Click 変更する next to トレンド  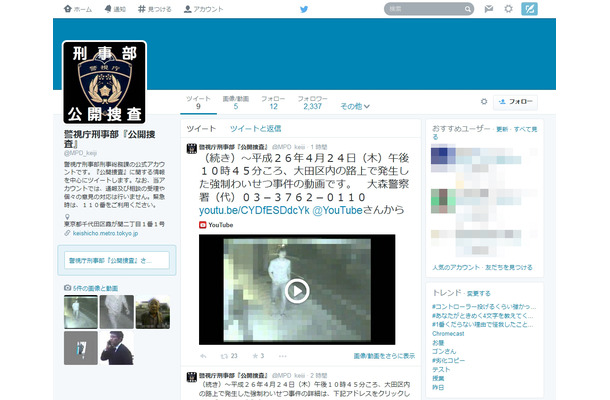coord(479,293)
